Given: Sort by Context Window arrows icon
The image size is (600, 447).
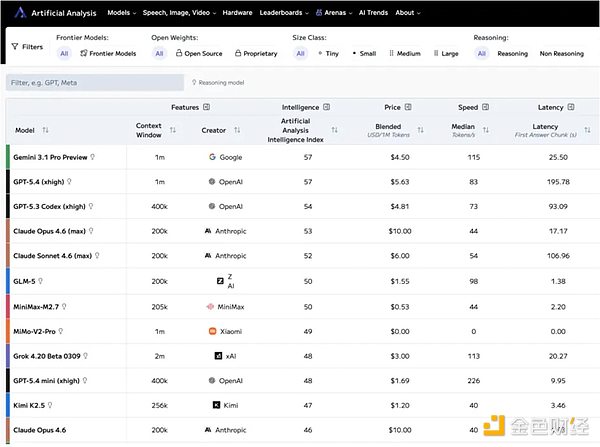Looking at the screenshot, I should click(x=173, y=130).
